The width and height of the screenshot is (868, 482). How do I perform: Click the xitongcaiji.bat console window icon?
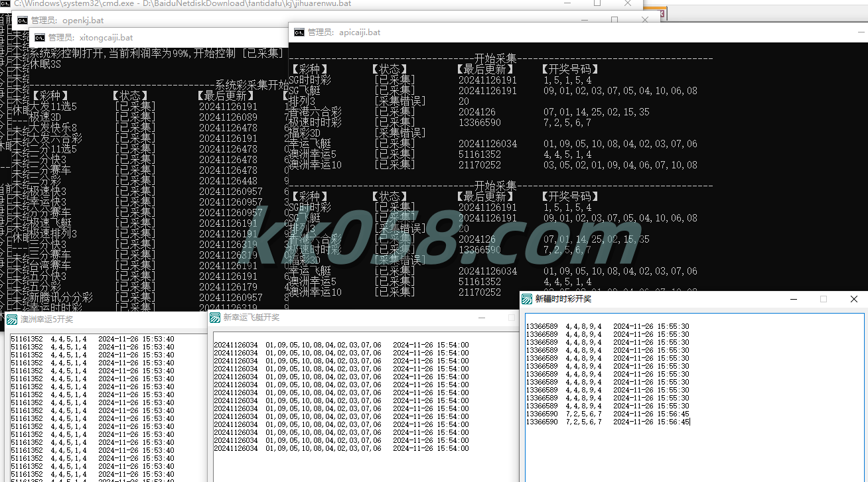pos(40,38)
